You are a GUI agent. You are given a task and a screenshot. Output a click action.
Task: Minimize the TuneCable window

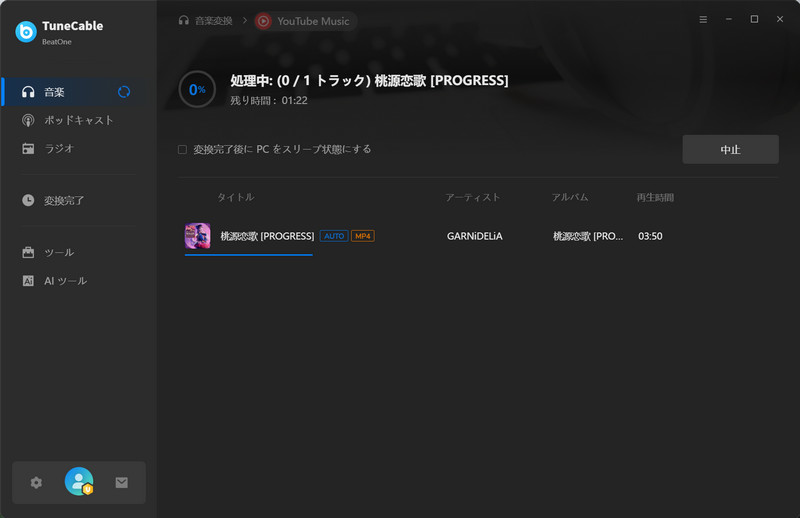pyautogui.click(x=729, y=19)
